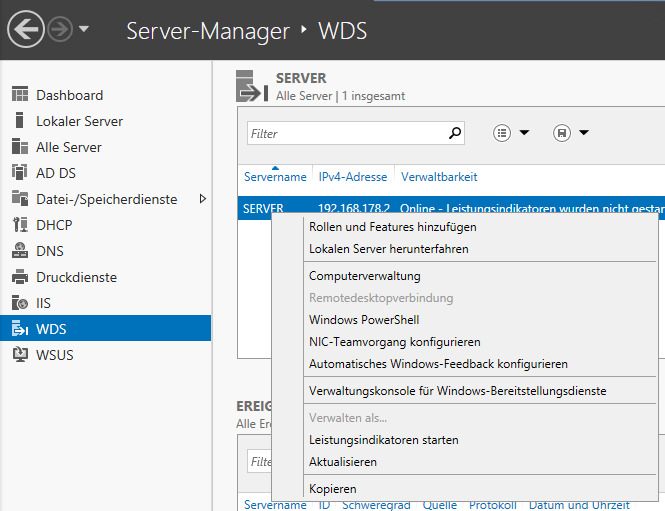Sort by Verwaltbarkeit column header
Image resolution: width=665 pixels, height=511 pixels.
point(439,177)
